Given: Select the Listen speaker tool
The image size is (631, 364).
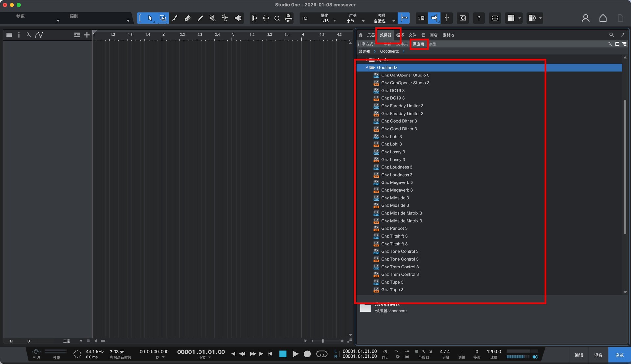Looking at the screenshot, I should click(238, 18).
